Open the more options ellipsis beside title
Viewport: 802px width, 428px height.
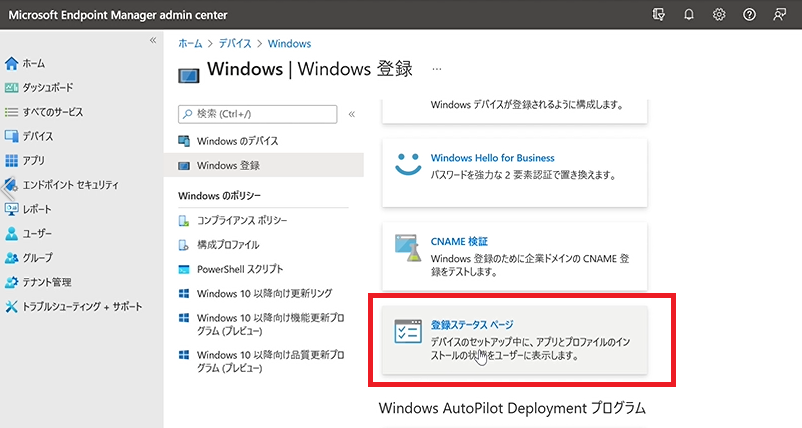point(436,69)
